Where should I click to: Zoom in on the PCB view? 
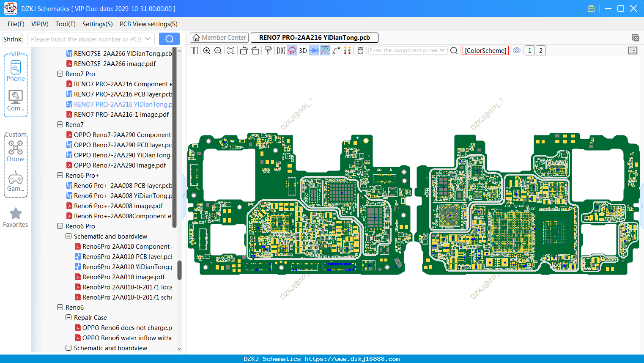[207, 50]
